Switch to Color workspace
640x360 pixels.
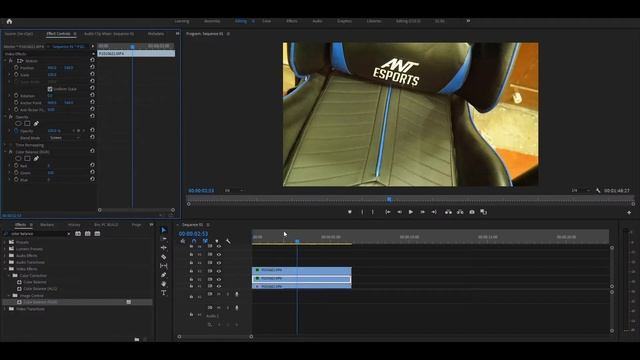click(267, 21)
